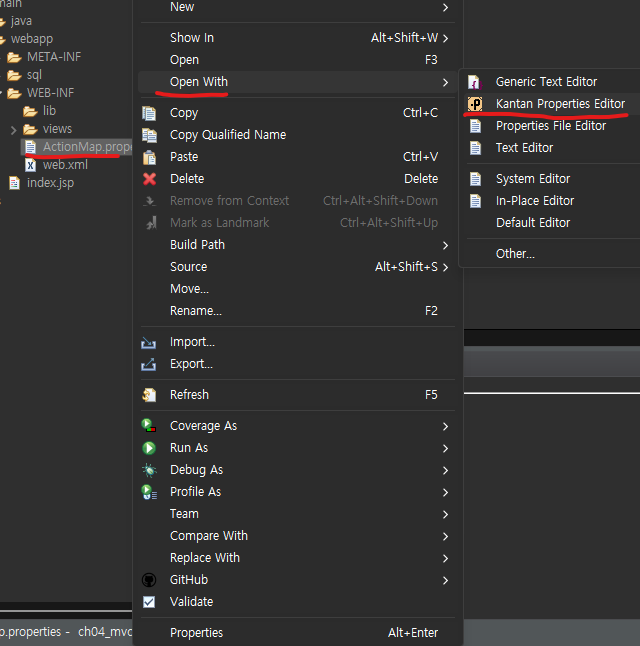Click the Copy icon in context menu
The image size is (640, 646).
click(x=149, y=113)
